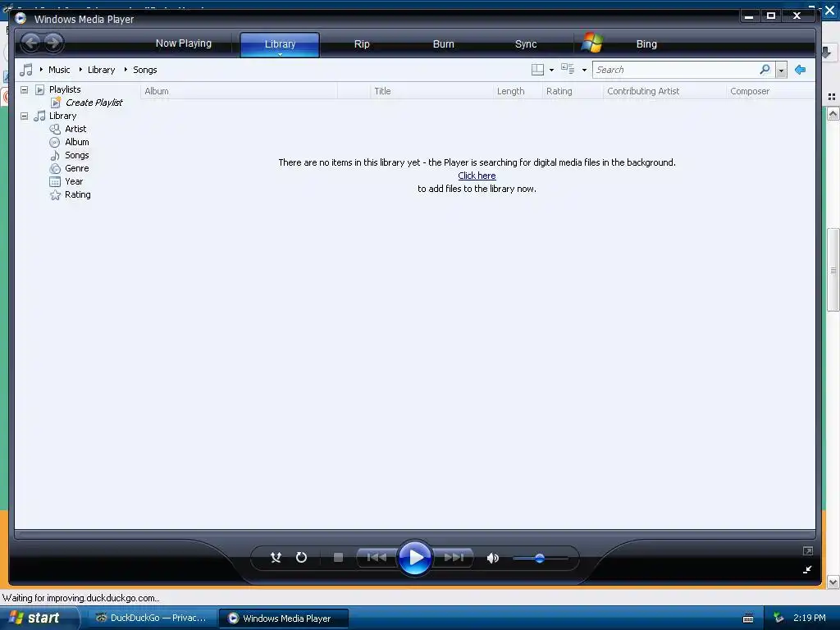Screen dimensions: 840x630
Task: Select Songs in the breadcrumb path
Action: click(x=144, y=70)
